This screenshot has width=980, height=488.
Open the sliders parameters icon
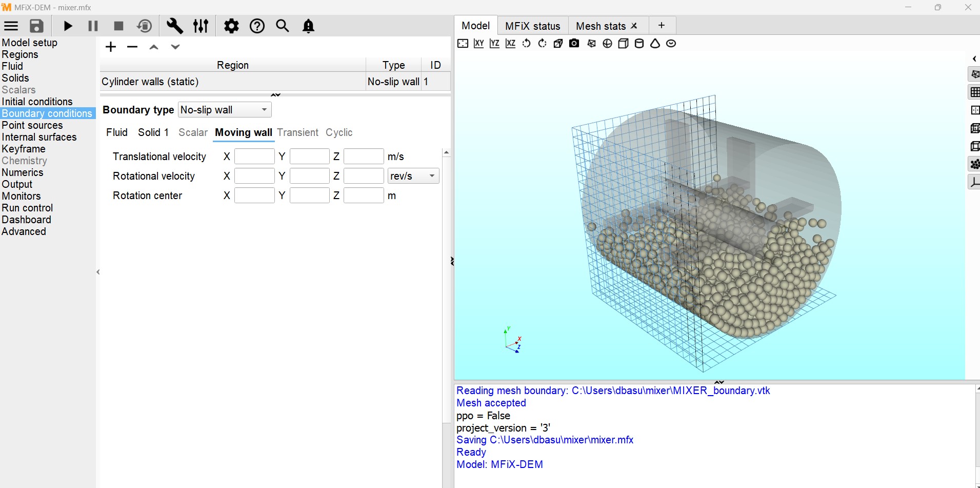pos(201,26)
